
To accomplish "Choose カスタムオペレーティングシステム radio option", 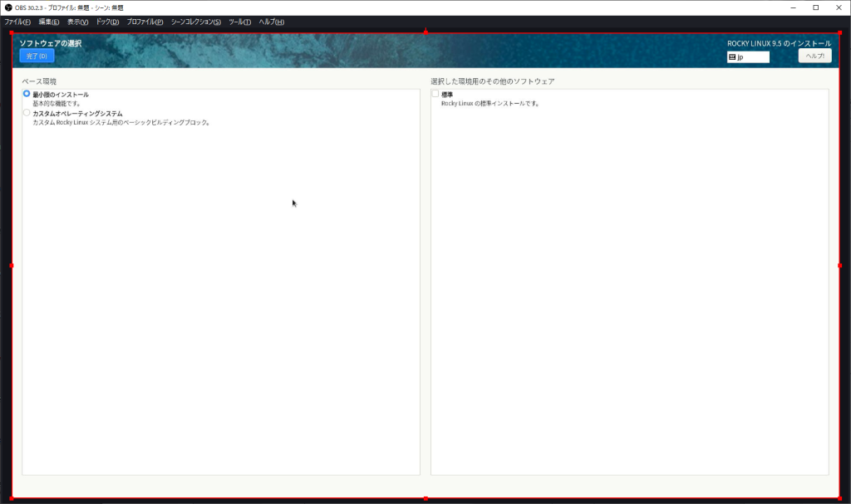I will point(27,113).
